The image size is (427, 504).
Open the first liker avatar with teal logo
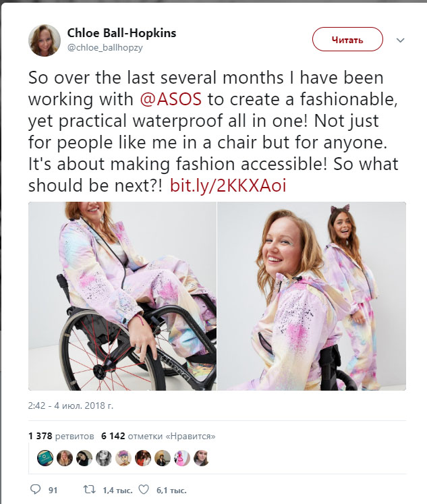pyautogui.click(x=45, y=457)
